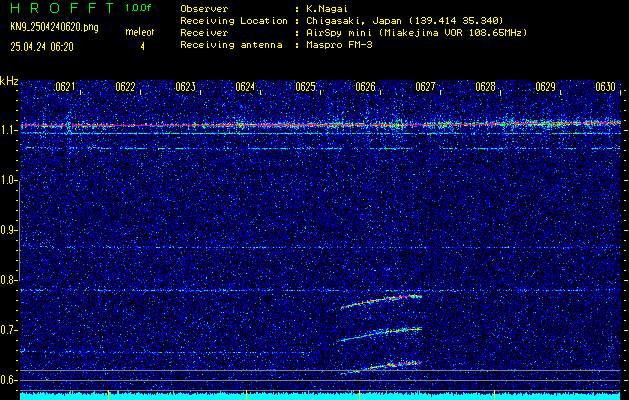Click the kHz axis unit label
Screen dimensions: 629x400
(x=9, y=81)
